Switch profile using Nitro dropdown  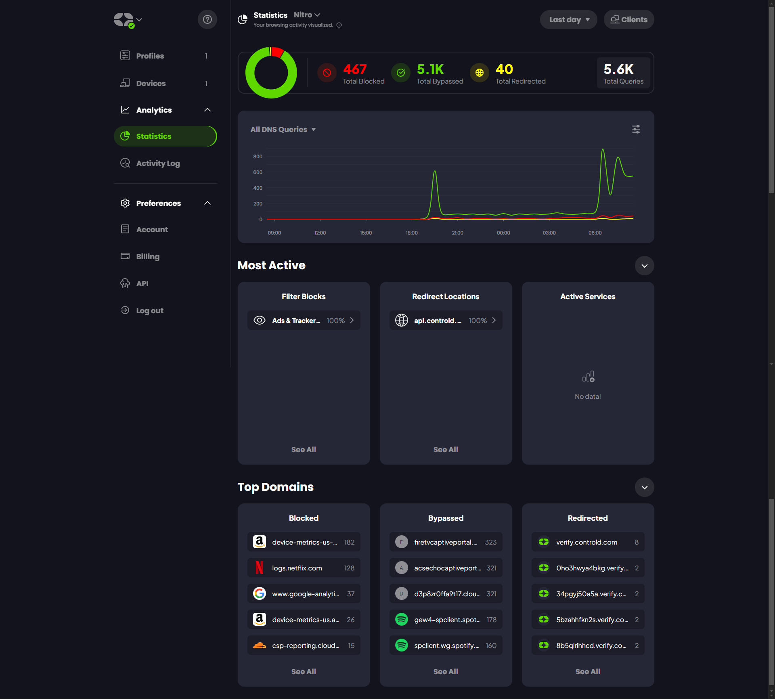[307, 15]
